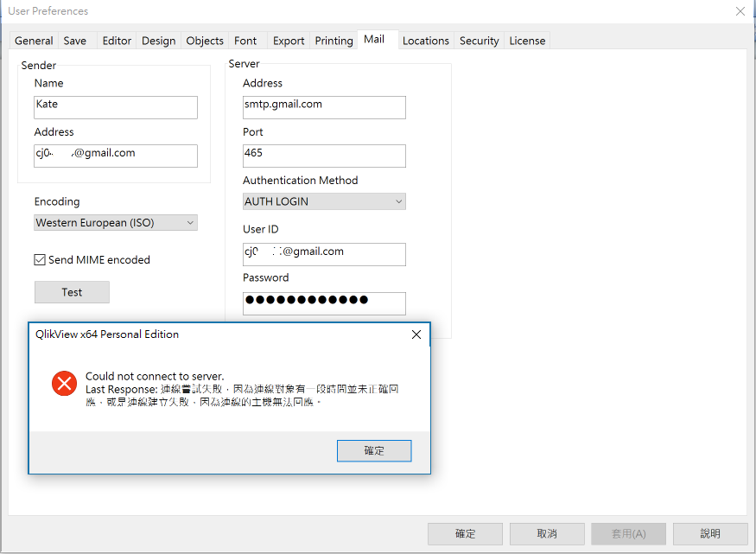Click the red error icon in dialog
The image size is (756, 554).
click(63, 383)
